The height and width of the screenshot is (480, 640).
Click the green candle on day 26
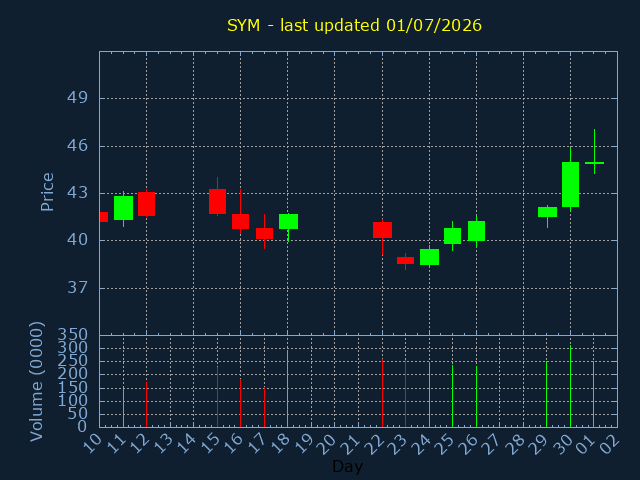(x=476, y=231)
